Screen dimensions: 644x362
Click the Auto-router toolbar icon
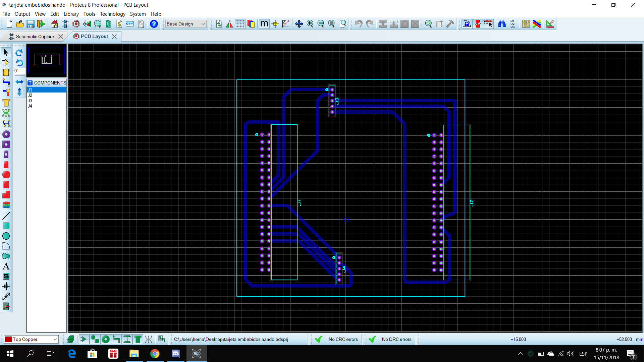coord(536,24)
